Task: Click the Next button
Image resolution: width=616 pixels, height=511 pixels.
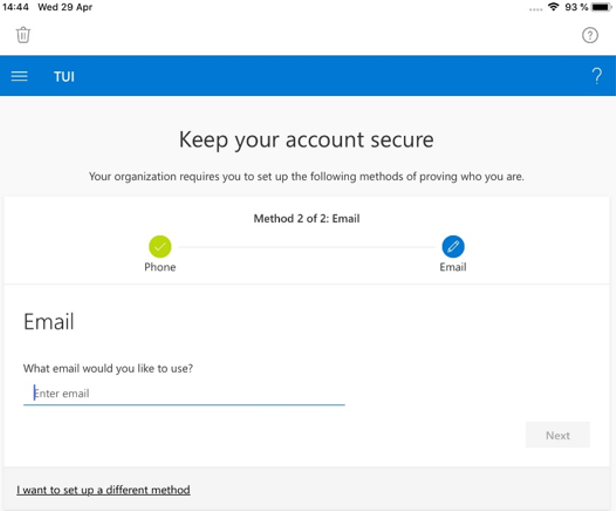Action: [557, 435]
